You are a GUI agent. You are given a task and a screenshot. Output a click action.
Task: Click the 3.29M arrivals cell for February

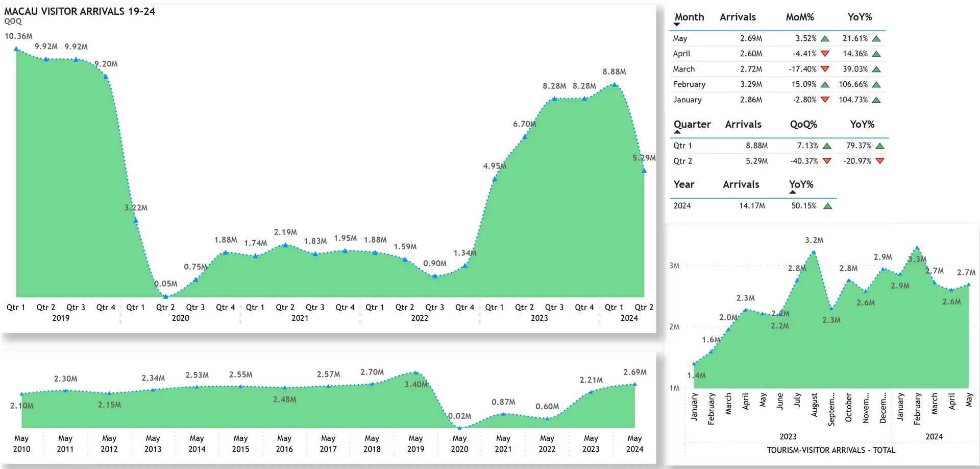(x=751, y=84)
